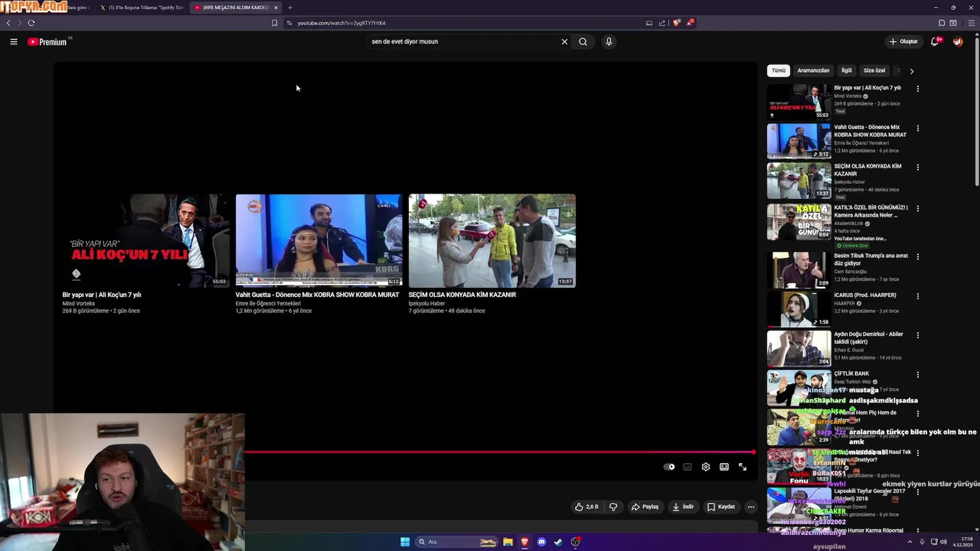Image resolution: width=980 pixels, height=551 pixels.
Task: Click the İndir download button
Action: (x=682, y=507)
